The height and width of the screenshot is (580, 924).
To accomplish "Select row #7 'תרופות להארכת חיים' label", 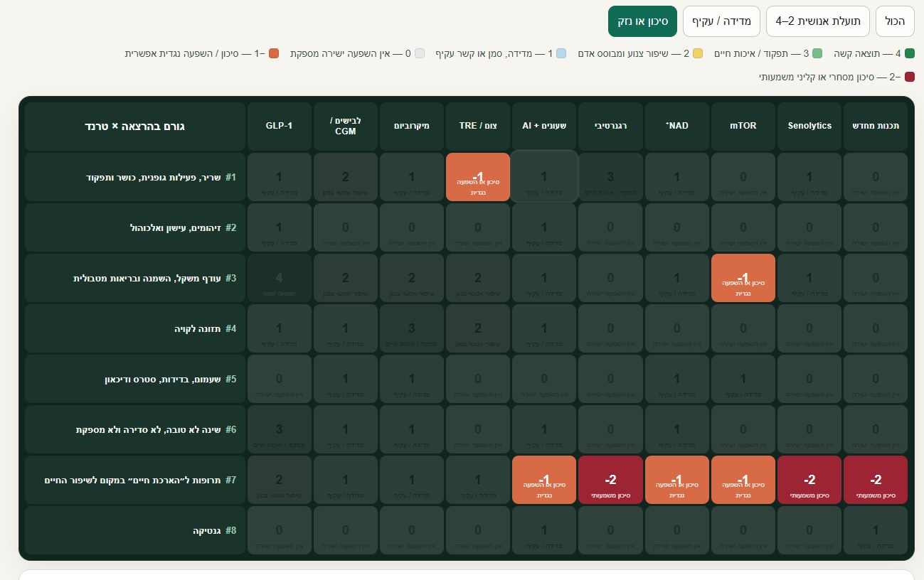I will click(x=134, y=480).
